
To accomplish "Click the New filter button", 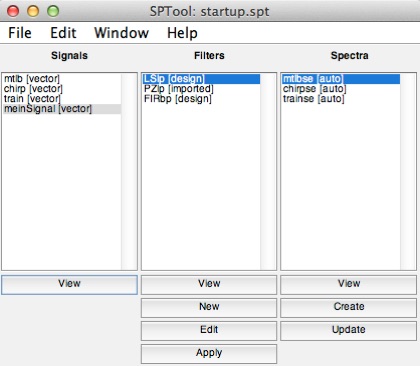I will pos(209,307).
